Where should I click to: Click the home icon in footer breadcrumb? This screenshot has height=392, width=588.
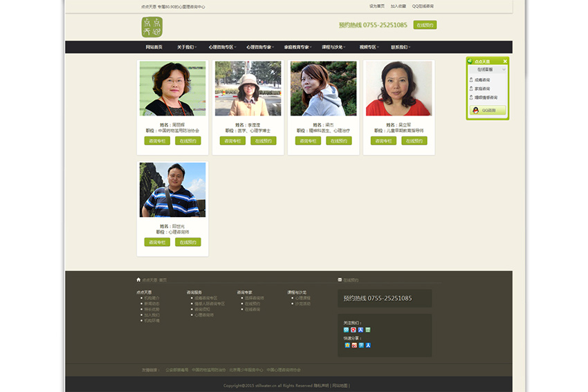click(138, 280)
